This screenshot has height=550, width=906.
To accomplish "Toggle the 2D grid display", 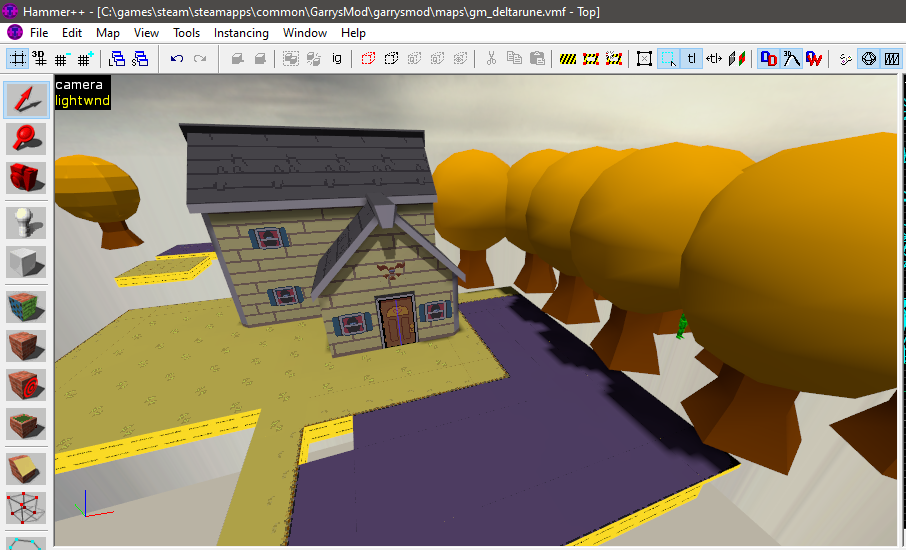I will (17, 59).
